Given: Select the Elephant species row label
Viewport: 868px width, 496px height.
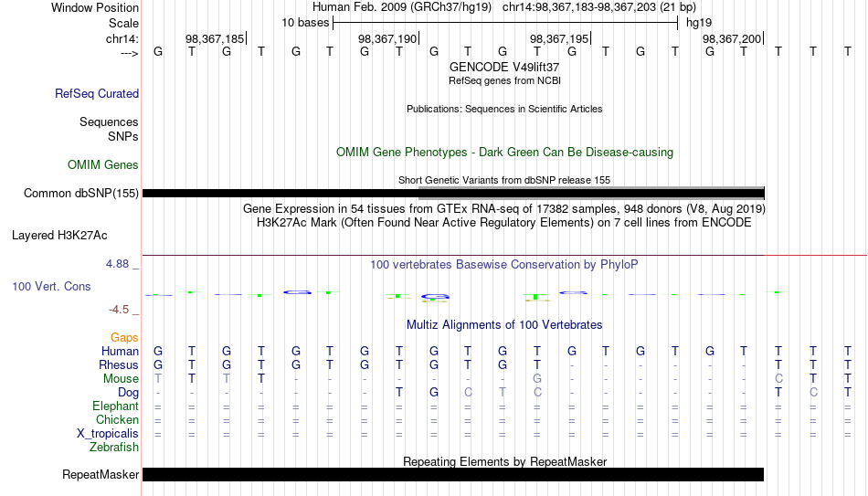Looking at the screenshot, I should 116,406.
